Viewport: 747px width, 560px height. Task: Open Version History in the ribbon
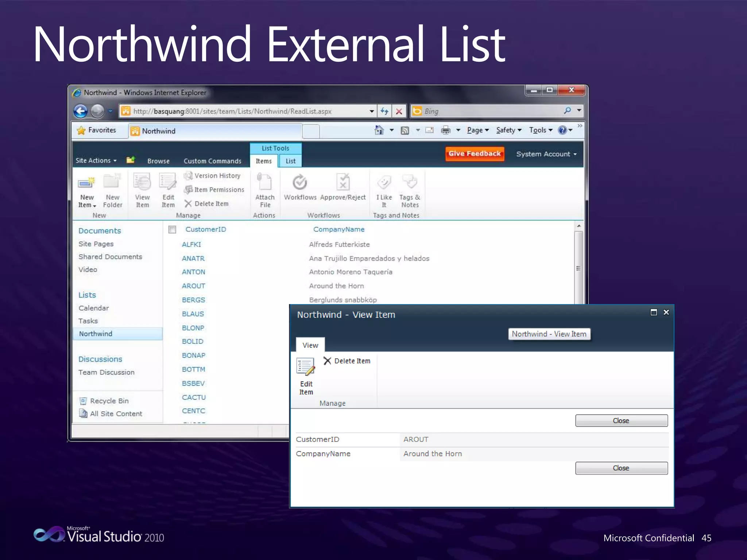coord(212,176)
